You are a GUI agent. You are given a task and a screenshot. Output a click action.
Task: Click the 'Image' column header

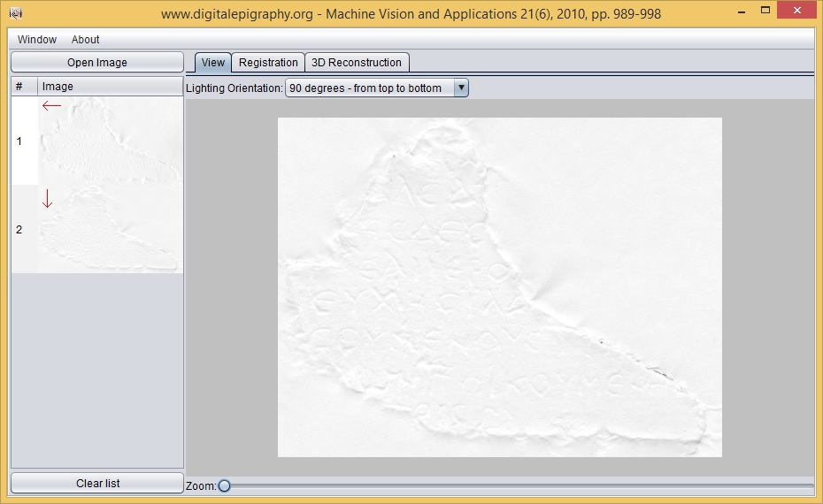tap(110, 87)
